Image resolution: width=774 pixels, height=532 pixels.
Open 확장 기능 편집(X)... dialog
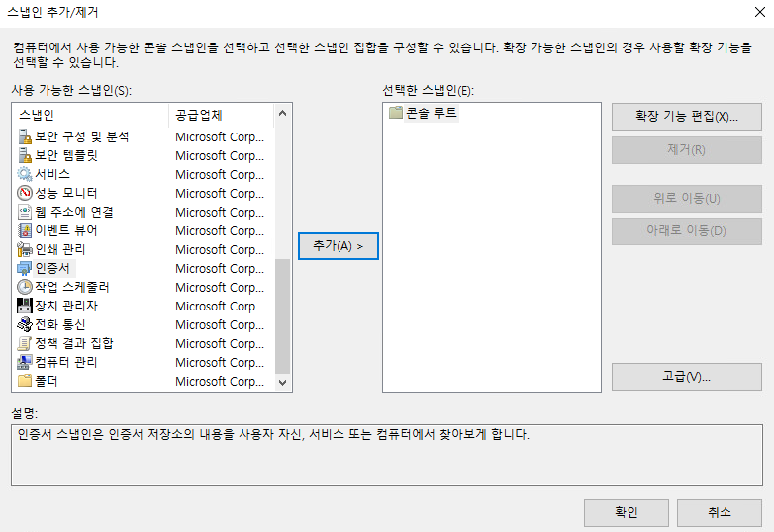[x=687, y=117]
